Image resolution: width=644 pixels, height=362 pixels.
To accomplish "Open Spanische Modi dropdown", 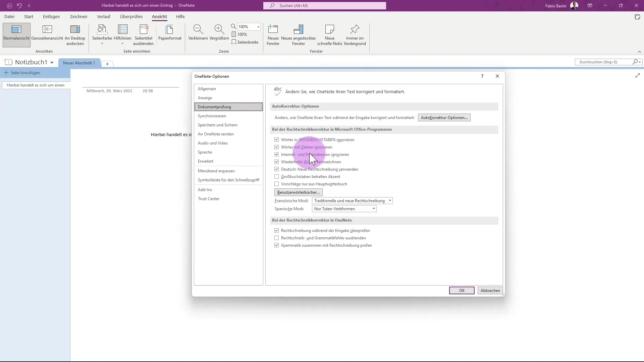I will pos(344,209).
